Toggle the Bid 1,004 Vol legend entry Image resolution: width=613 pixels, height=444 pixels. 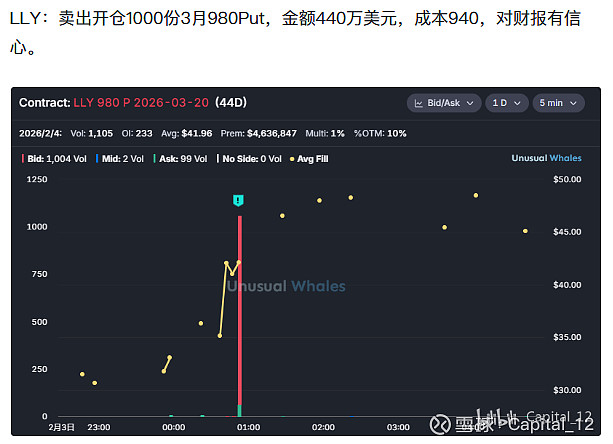coord(54,159)
